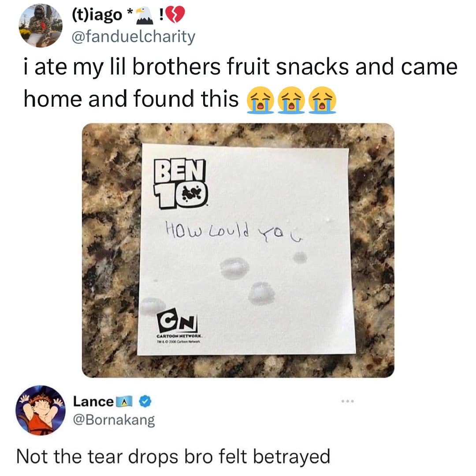This screenshot has height=476, width=476.
Task: Open the @fanduelcharity handle link
Action: tap(133, 37)
